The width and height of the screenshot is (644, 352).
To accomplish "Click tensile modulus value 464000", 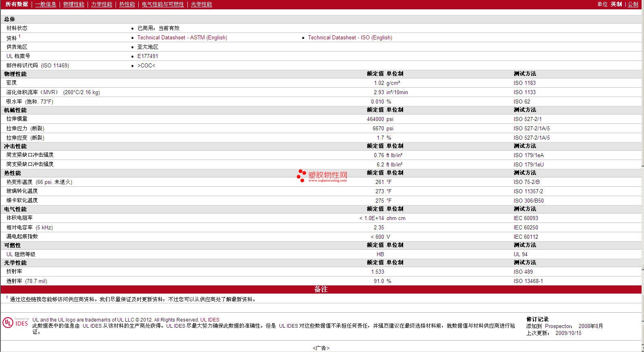I will point(375,119).
